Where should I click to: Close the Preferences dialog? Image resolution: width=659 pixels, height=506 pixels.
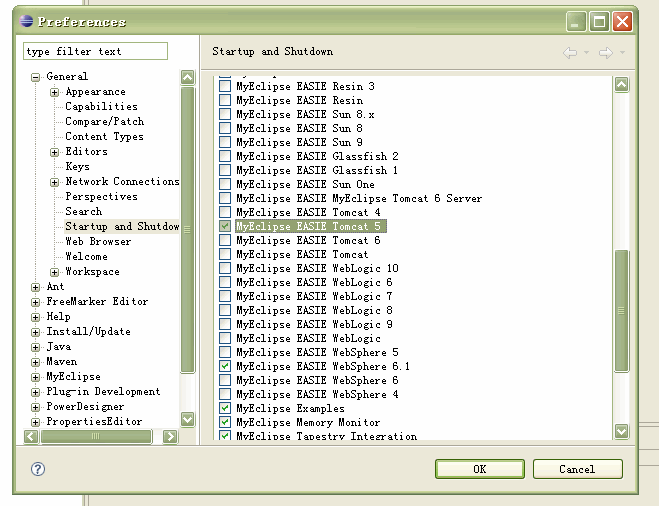click(622, 21)
